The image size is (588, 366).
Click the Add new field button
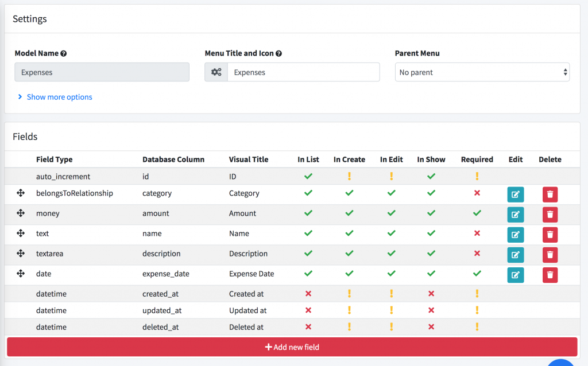(x=293, y=346)
